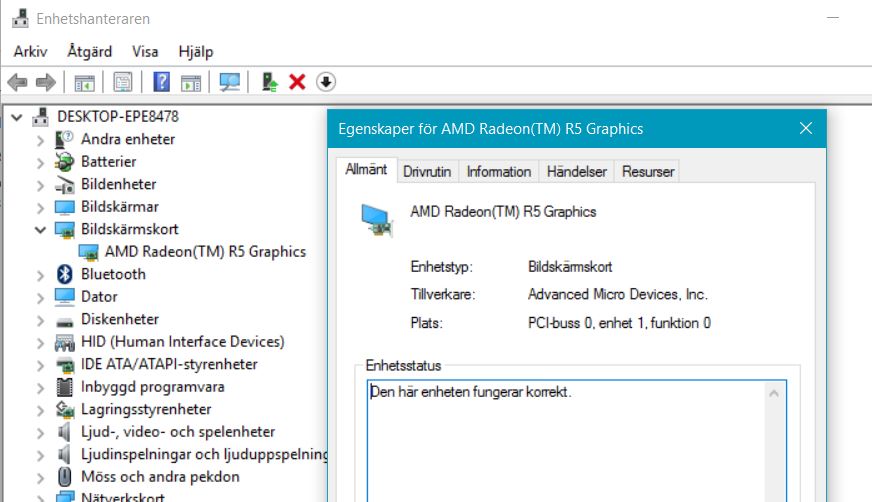872x502 pixels.
Task: Click the Bildenheter camera icon
Action: (65, 184)
